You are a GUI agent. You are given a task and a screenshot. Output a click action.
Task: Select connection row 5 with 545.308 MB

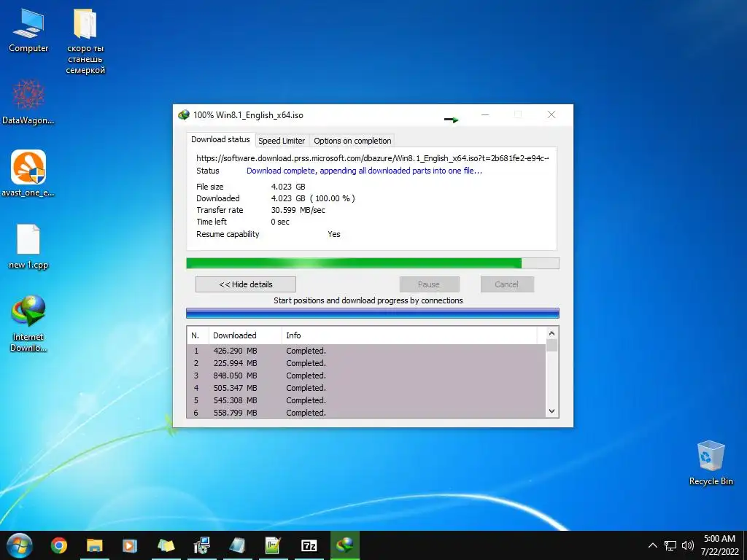pos(366,400)
